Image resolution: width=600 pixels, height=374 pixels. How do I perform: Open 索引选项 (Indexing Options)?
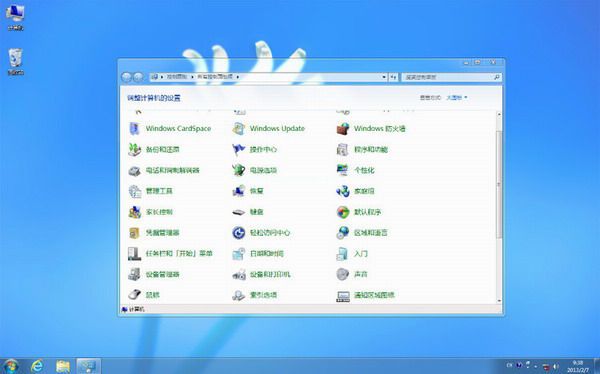coord(254,295)
